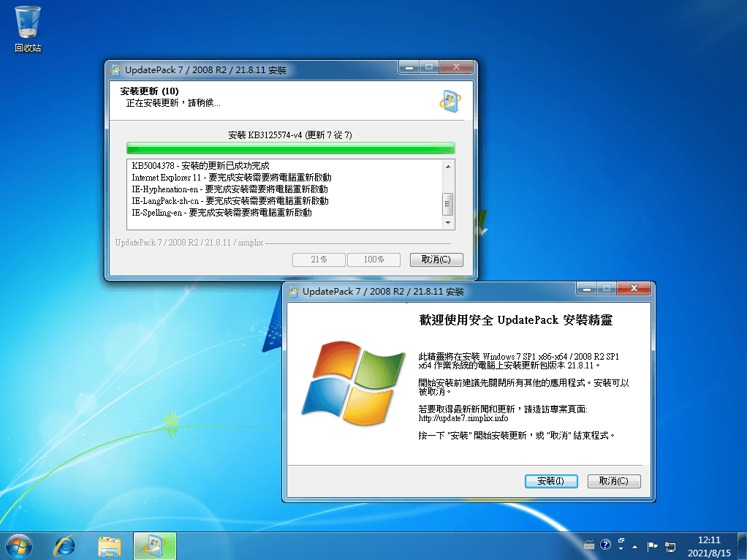Click the 21% progress indicator button

(319, 260)
